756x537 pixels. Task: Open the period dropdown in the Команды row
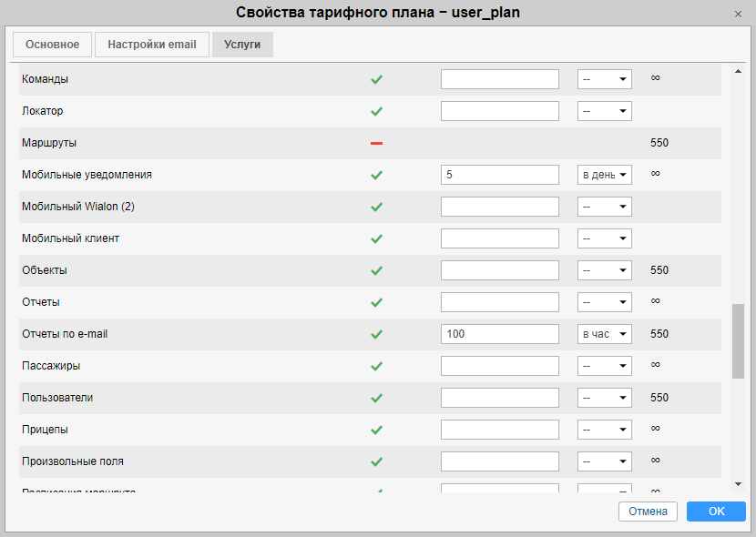coord(604,79)
